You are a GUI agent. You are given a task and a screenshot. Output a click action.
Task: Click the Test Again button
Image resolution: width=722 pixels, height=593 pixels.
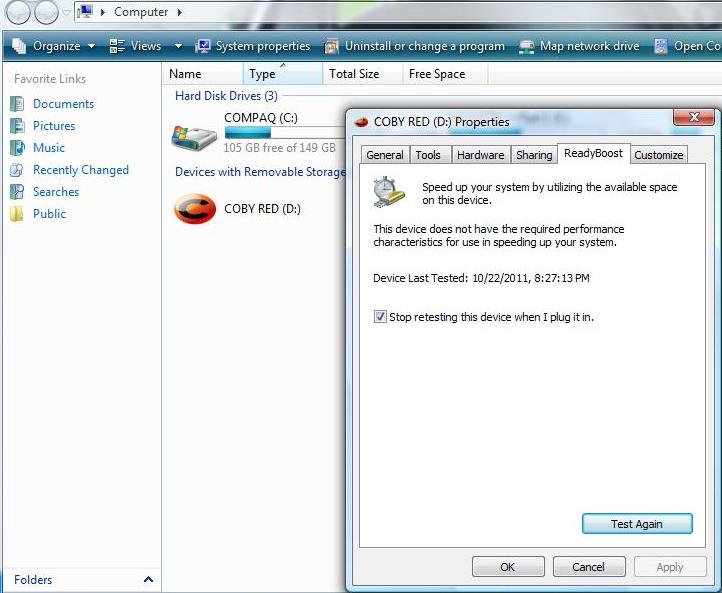point(637,524)
